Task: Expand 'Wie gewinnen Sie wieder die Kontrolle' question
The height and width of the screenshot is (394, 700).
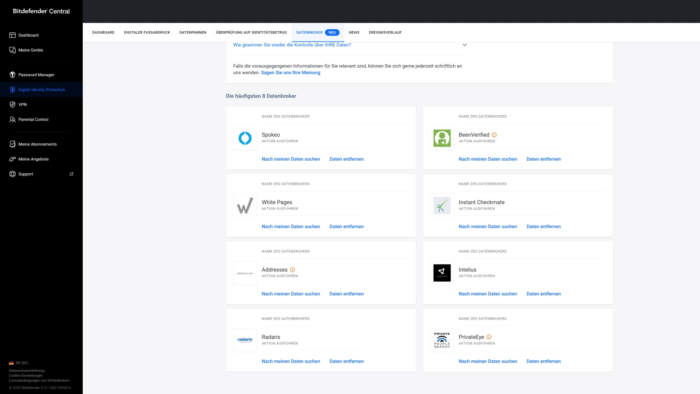Action: pos(292,45)
